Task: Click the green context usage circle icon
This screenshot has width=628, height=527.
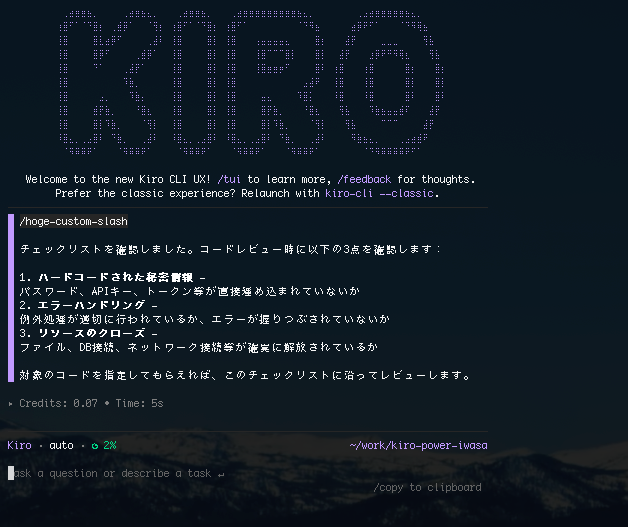Action: [95, 446]
